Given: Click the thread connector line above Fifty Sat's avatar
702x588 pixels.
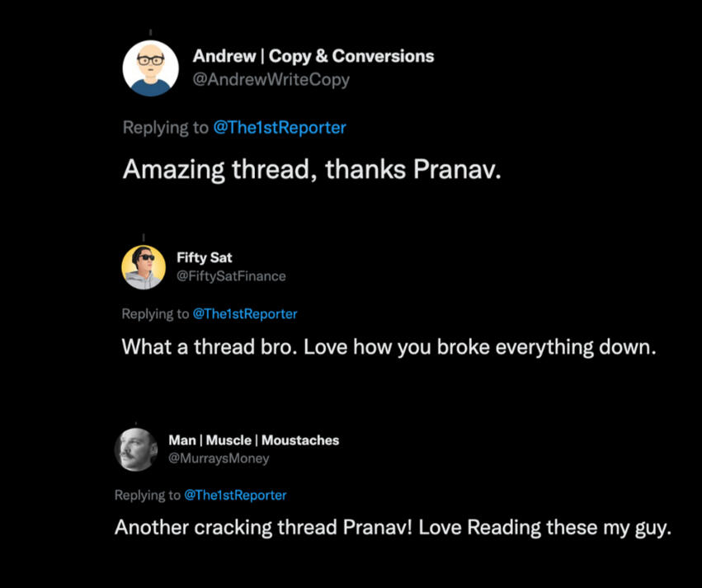Looking at the screenshot, I should point(144,238).
